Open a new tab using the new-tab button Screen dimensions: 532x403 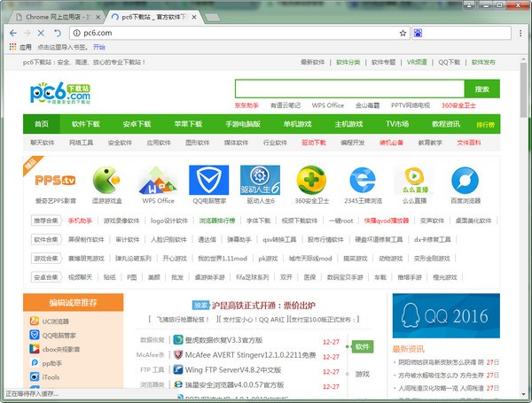(212, 18)
